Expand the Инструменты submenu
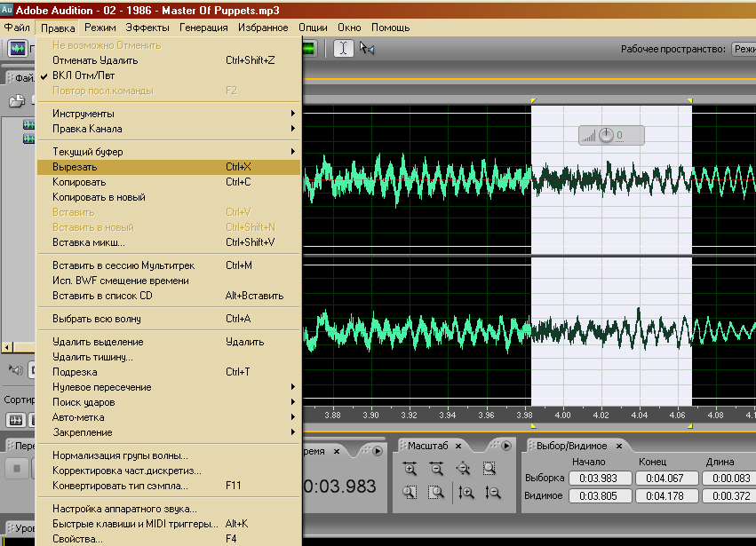This screenshot has width=756, height=546. [169, 114]
